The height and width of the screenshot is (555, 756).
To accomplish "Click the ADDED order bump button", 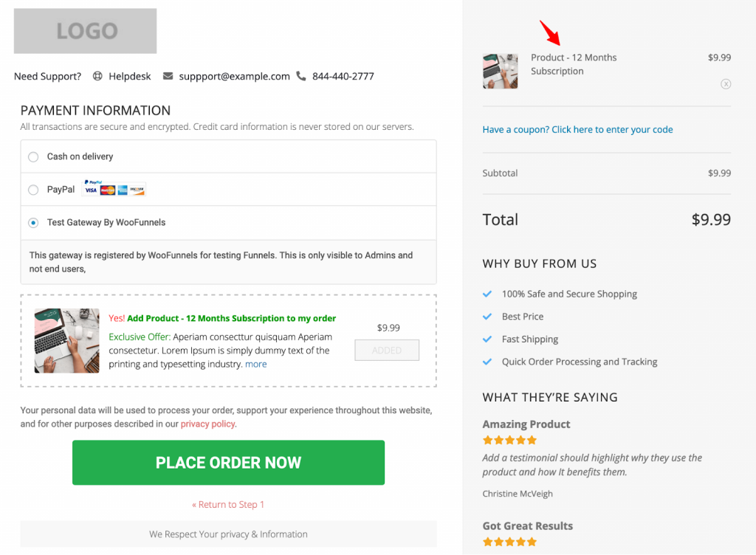I will [387, 351].
